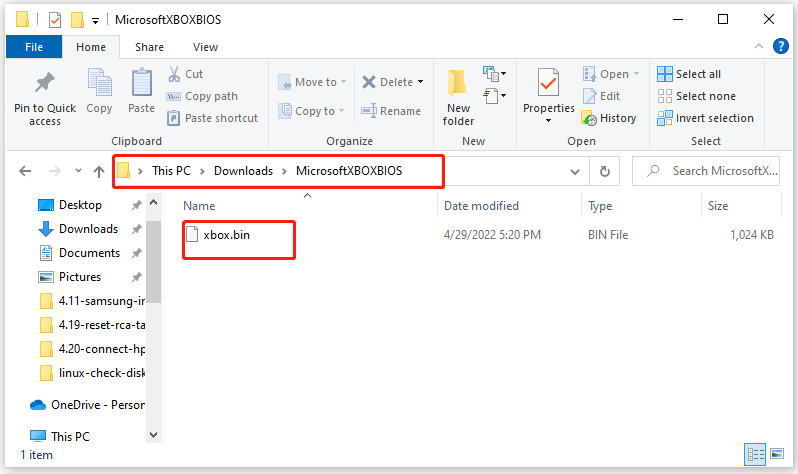Open the recent locations dropdown
This screenshot has width=798, height=474.
pyautogui.click(x=78, y=171)
